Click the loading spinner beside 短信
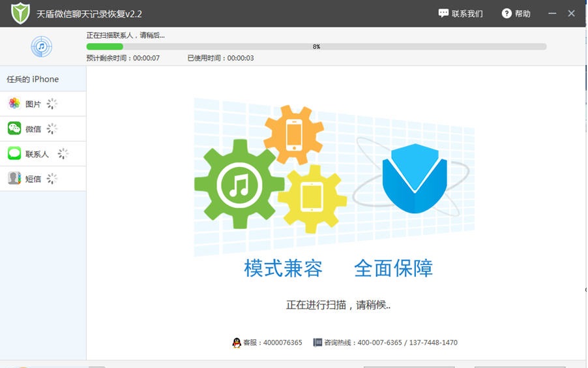588x368 pixels. click(51, 179)
